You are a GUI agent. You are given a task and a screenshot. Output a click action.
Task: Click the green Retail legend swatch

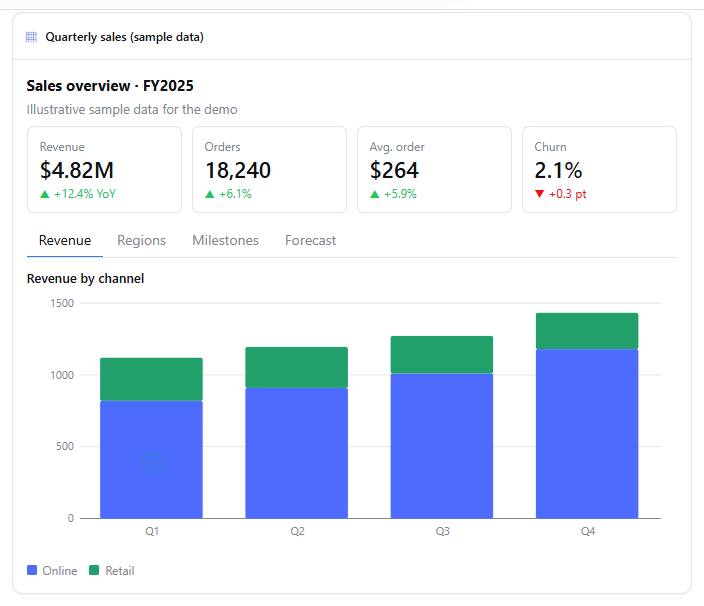pyautogui.click(x=94, y=570)
